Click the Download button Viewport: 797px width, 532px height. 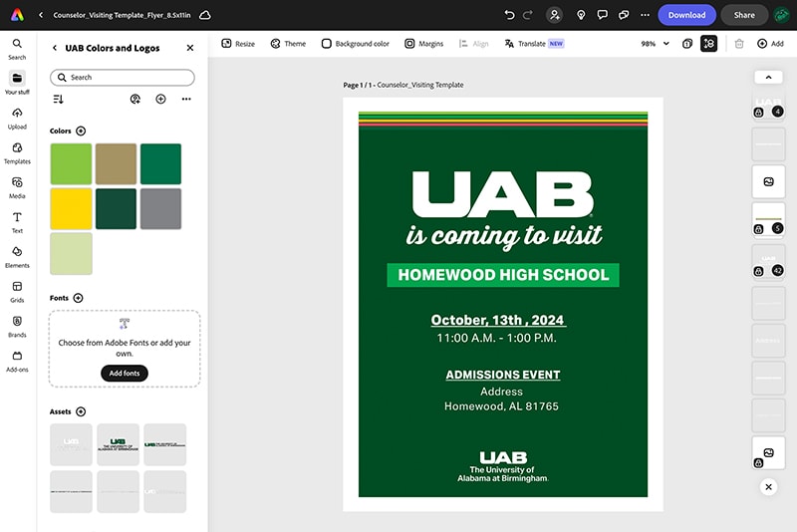686,15
